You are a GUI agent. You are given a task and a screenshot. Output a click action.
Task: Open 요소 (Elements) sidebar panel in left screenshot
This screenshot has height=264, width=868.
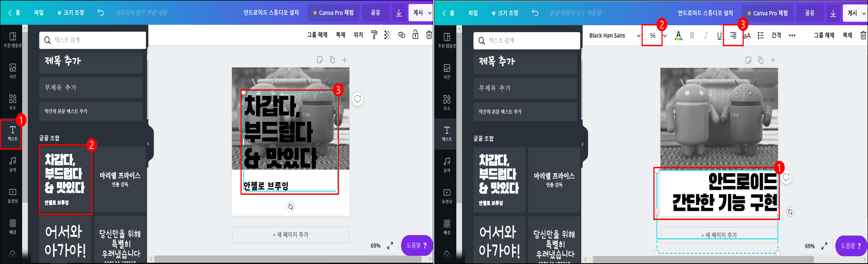coord(13,102)
